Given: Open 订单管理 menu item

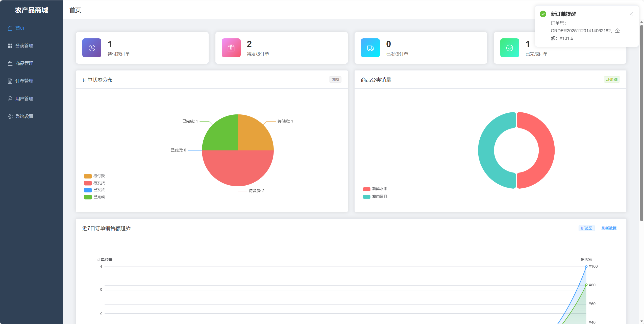Looking at the screenshot, I should [24, 81].
